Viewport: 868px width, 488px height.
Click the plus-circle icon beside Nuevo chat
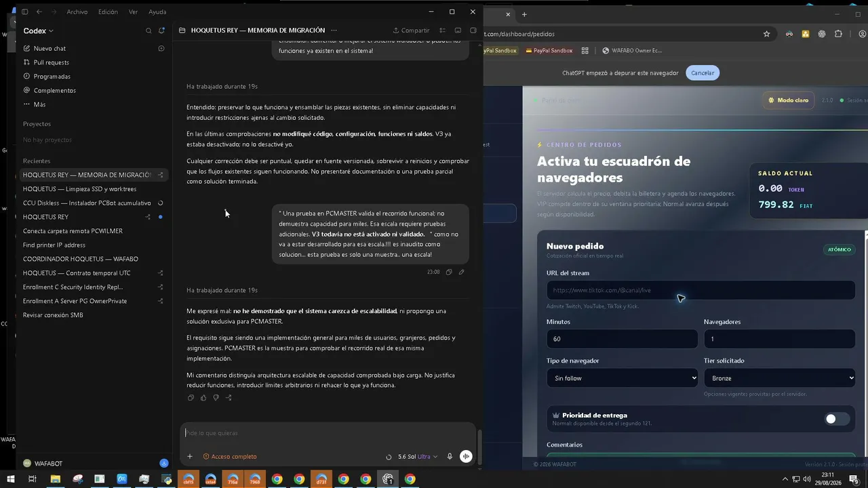pos(161,48)
